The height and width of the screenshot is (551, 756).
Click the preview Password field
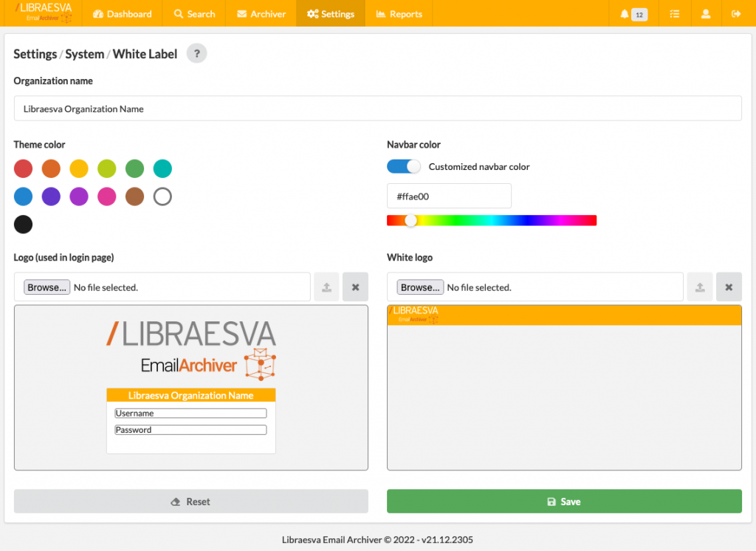(x=190, y=429)
